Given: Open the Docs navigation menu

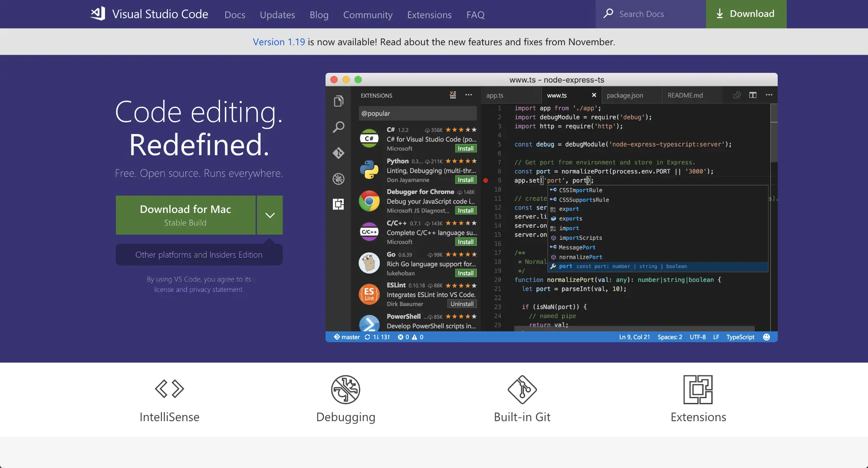Looking at the screenshot, I should pos(235,14).
